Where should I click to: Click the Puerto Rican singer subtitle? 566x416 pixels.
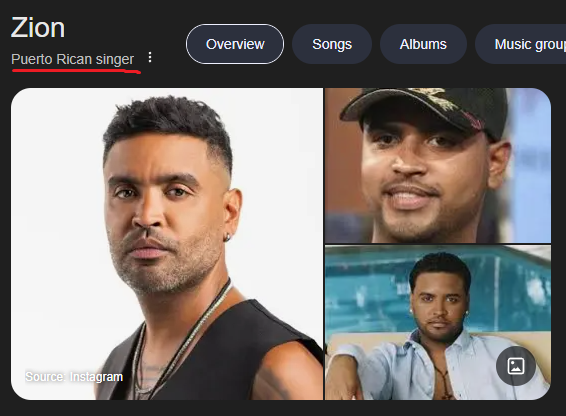pos(73,59)
